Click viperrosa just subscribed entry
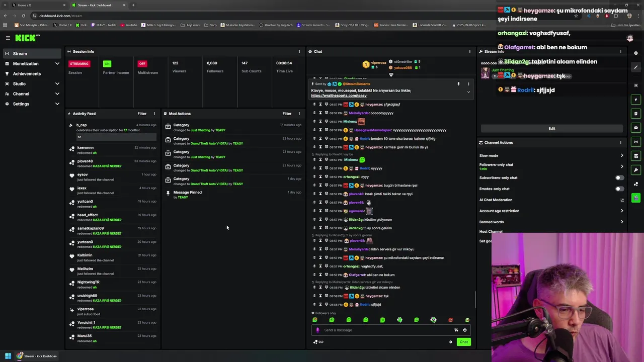644x362 pixels. pos(113,312)
